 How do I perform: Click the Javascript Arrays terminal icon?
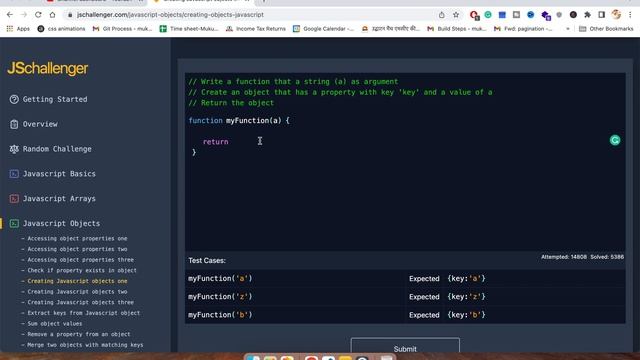click(14, 199)
